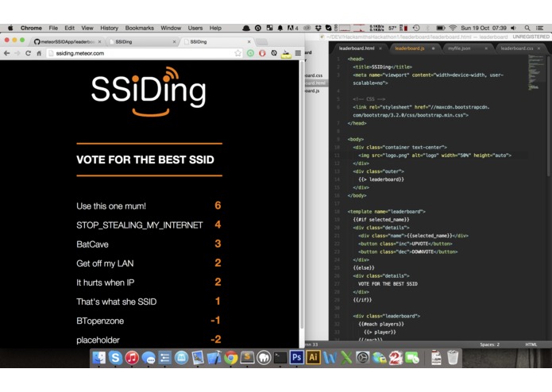552x392 pixels.
Task: Open the Trash in the dock
Action: point(453,358)
